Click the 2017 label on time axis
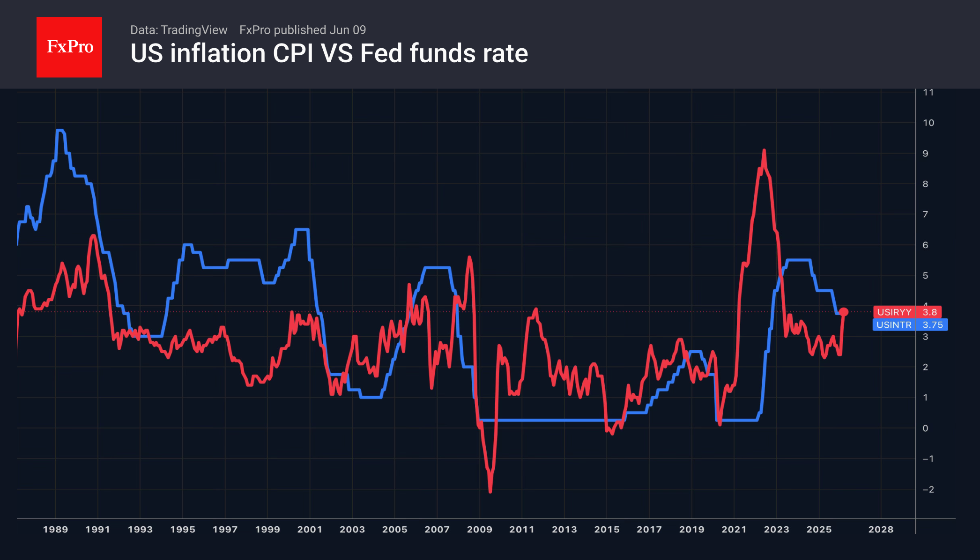This screenshot has height=560, width=980. 649,530
